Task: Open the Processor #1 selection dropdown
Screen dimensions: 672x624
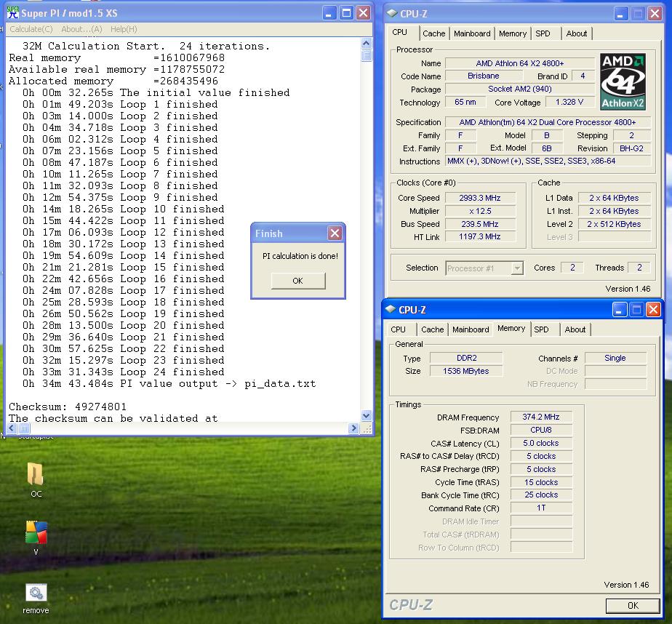Action: (484, 268)
